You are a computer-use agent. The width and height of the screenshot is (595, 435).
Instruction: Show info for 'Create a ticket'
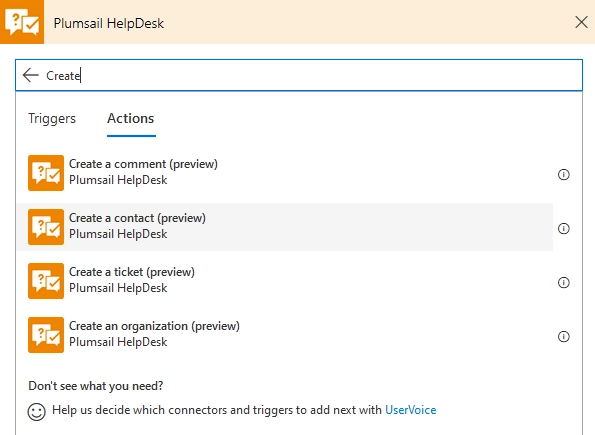[564, 282]
